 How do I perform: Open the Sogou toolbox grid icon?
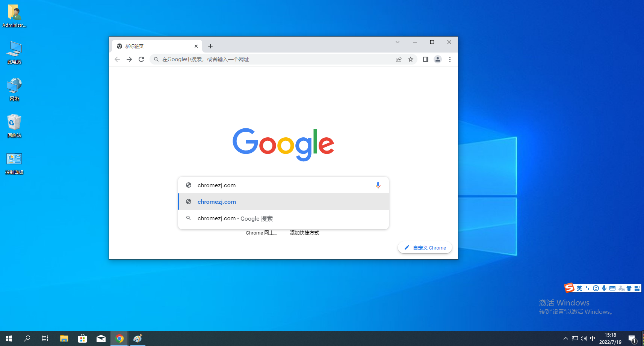point(637,288)
